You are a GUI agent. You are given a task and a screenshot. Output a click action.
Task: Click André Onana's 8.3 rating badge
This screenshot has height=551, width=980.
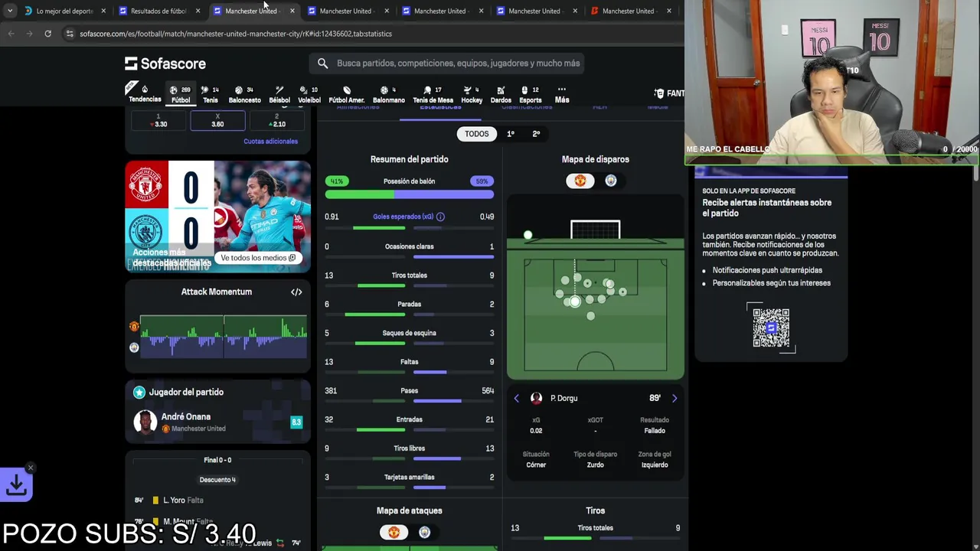(x=296, y=422)
